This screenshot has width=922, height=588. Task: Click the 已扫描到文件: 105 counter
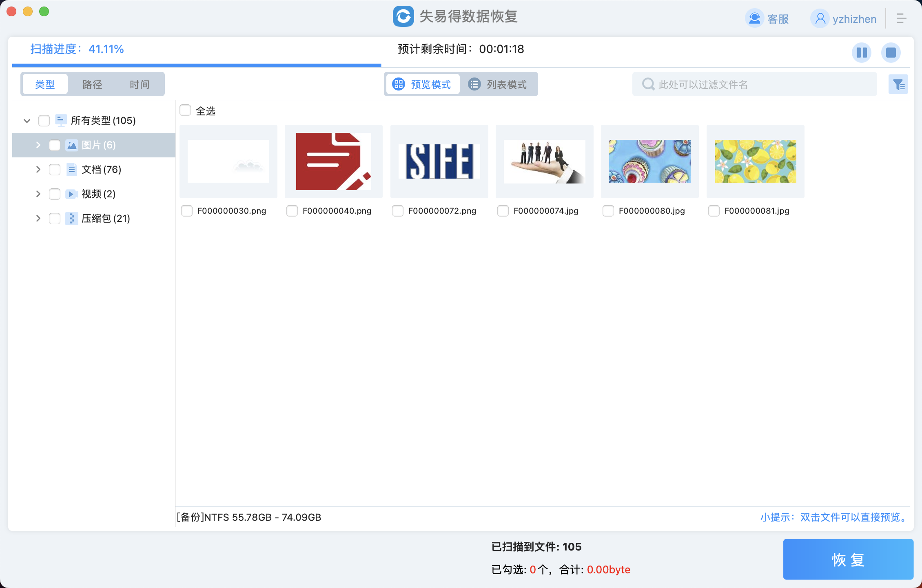(x=536, y=547)
